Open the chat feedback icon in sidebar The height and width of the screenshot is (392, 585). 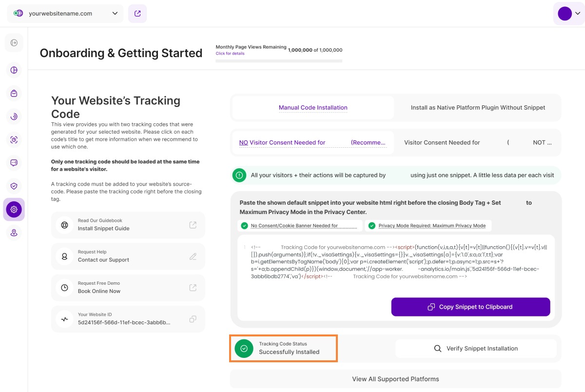pos(14,162)
